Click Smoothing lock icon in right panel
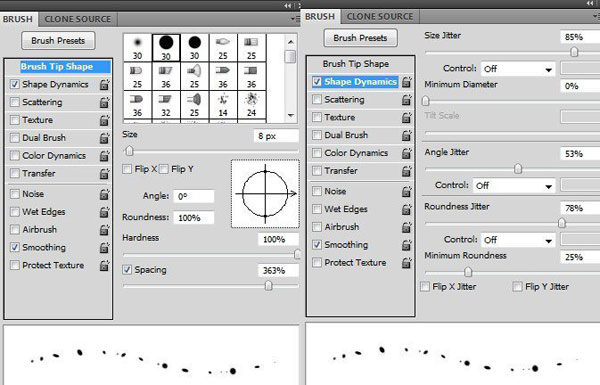 click(x=407, y=245)
